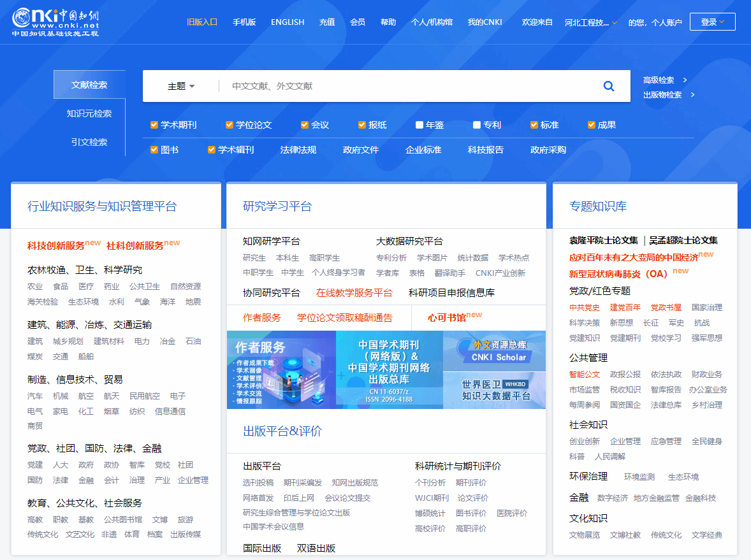Click the 中文文献、外文文献 search input box
The height and width of the screenshot is (560, 751).
[x=408, y=86]
